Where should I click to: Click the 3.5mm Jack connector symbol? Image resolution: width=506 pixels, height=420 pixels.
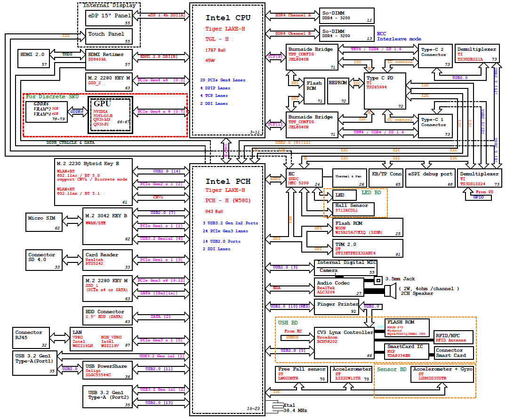(377, 281)
